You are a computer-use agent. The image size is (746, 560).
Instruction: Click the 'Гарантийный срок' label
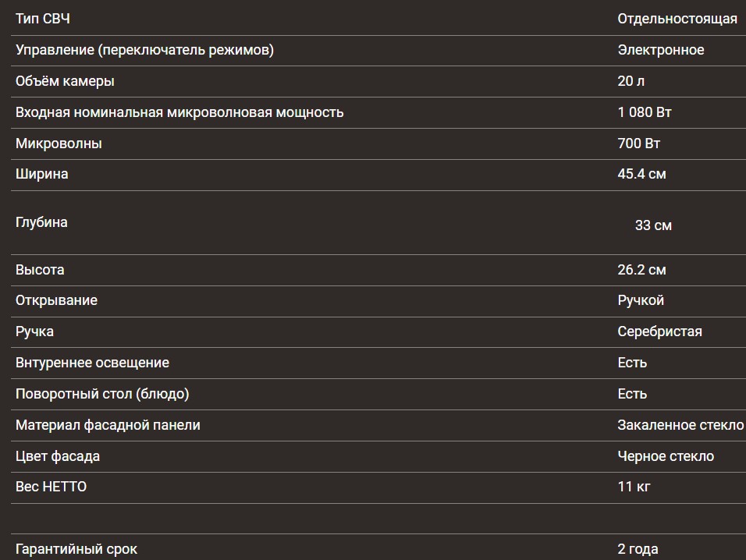coord(76,549)
